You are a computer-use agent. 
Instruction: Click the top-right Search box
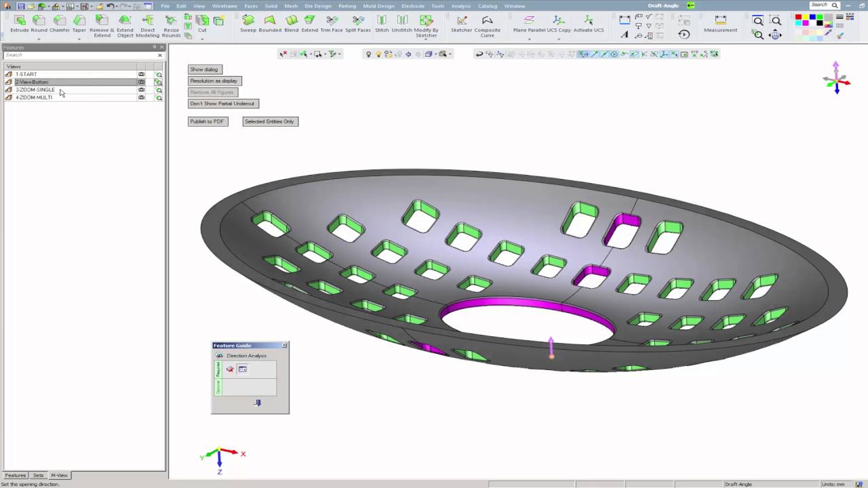(x=825, y=5)
